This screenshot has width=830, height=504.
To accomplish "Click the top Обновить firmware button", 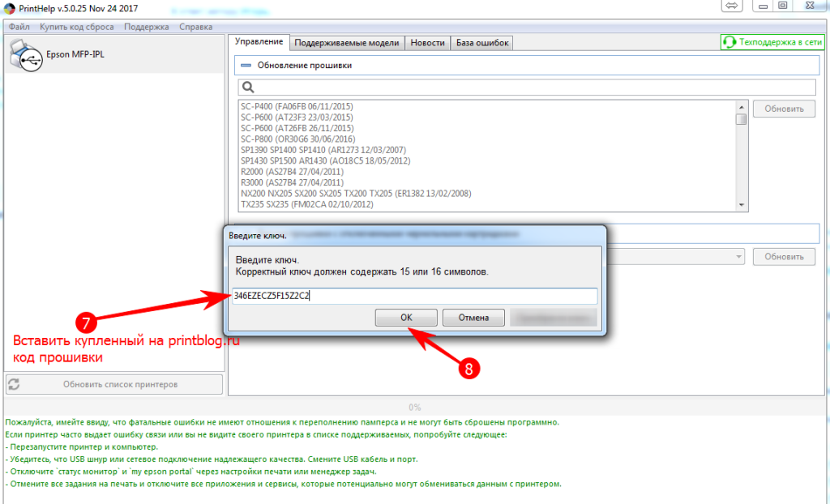I will tap(784, 109).
